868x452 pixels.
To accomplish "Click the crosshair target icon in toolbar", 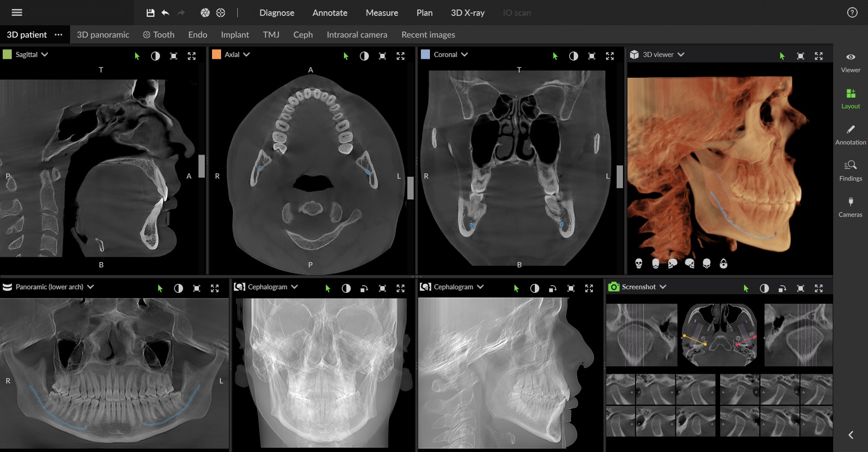I will pos(221,13).
